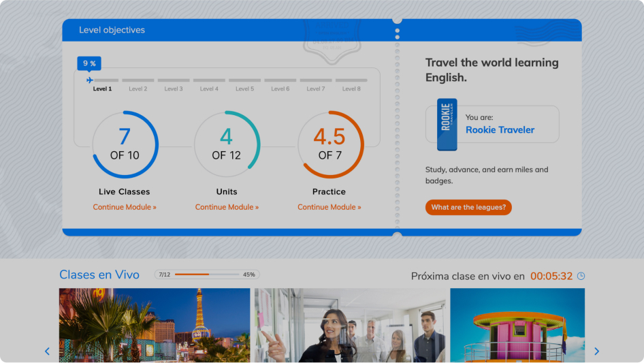The height and width of the screenshot is (363, 644).
Task: Click the Live Classes progress circle
Action: 125,144
